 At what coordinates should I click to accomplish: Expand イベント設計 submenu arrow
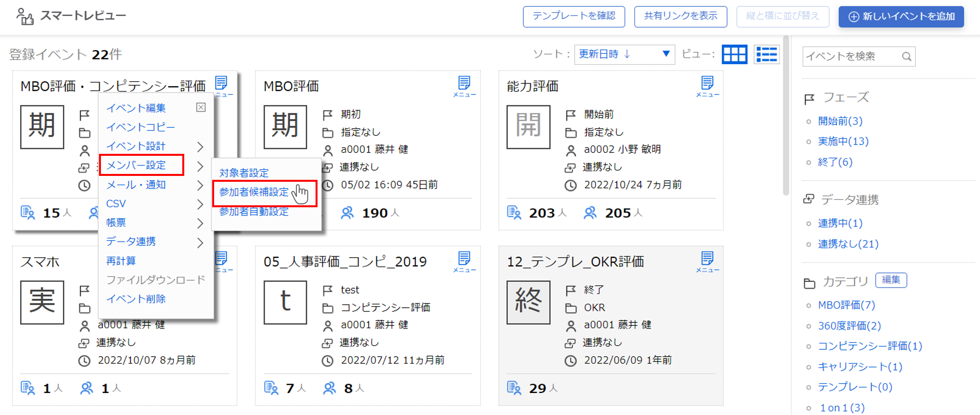point(200,146)
